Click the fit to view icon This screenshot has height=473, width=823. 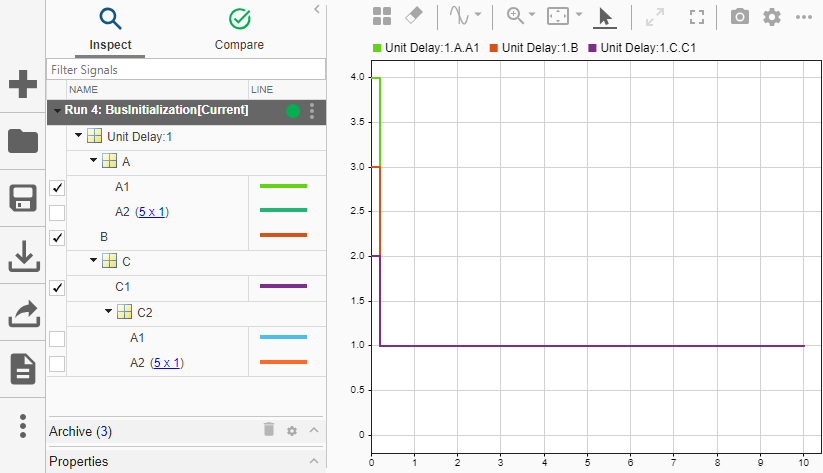tap(557, 16)
